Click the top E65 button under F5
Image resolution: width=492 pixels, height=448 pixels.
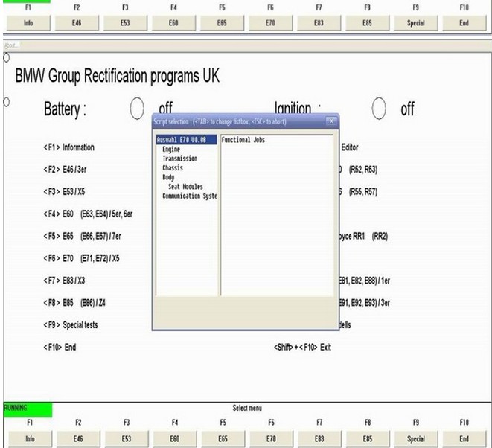[x=222, y=23]
